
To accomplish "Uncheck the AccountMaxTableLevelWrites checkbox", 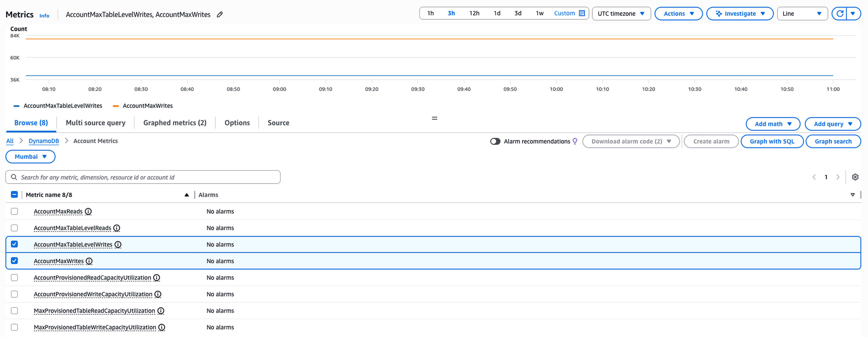I will point(14,244).
